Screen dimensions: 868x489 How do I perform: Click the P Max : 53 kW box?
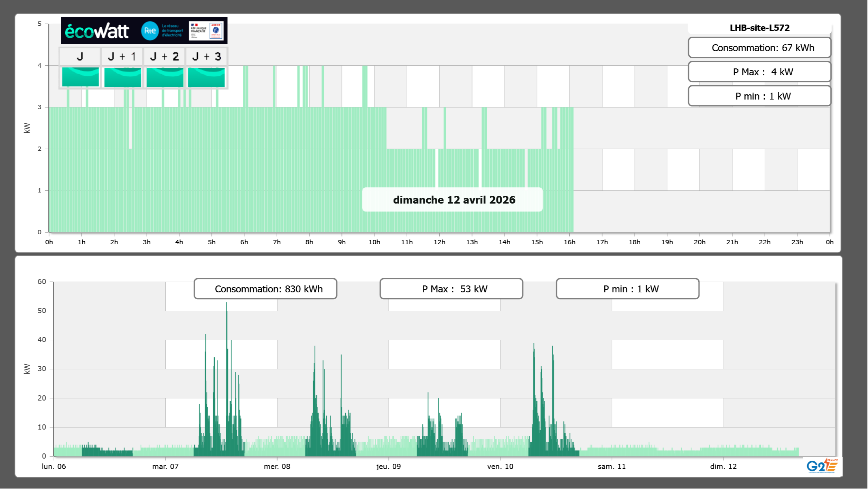451,289
